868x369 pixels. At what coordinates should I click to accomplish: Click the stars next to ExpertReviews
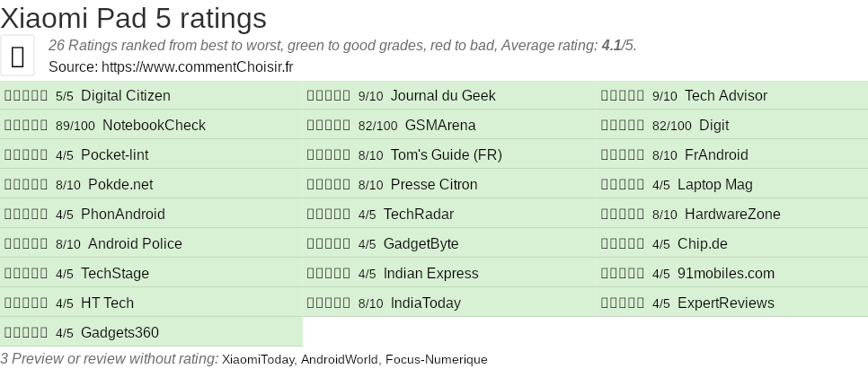(623, 303)
